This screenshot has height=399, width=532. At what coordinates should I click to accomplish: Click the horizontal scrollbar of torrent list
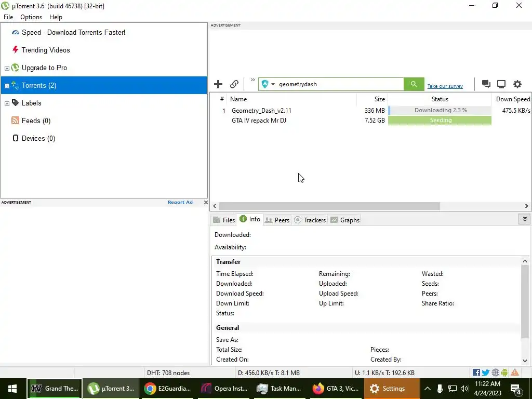coord(329,206)
